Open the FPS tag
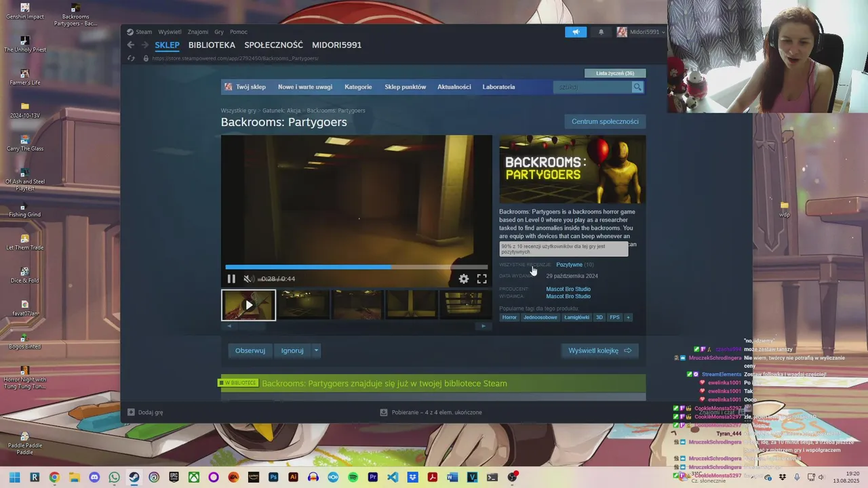Viewport: 868px width, 488px height. click(614, 317)
